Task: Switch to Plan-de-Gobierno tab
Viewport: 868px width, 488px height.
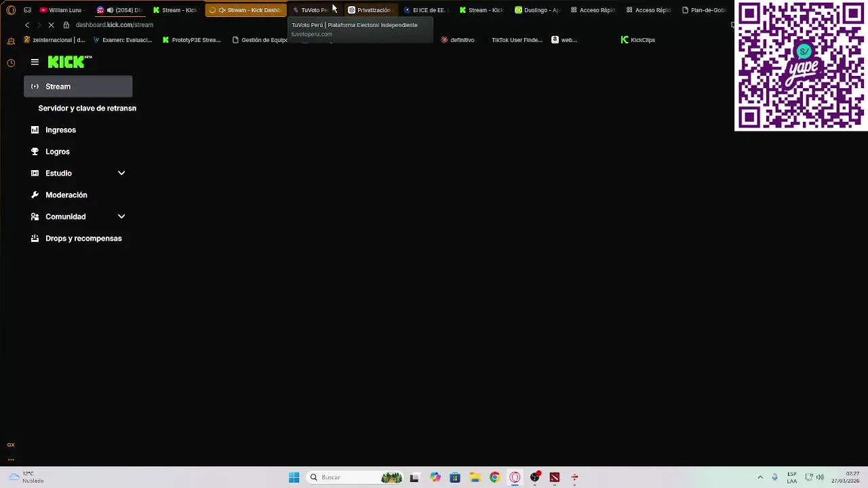Action: pyautogui.click(x=704, y=10)
